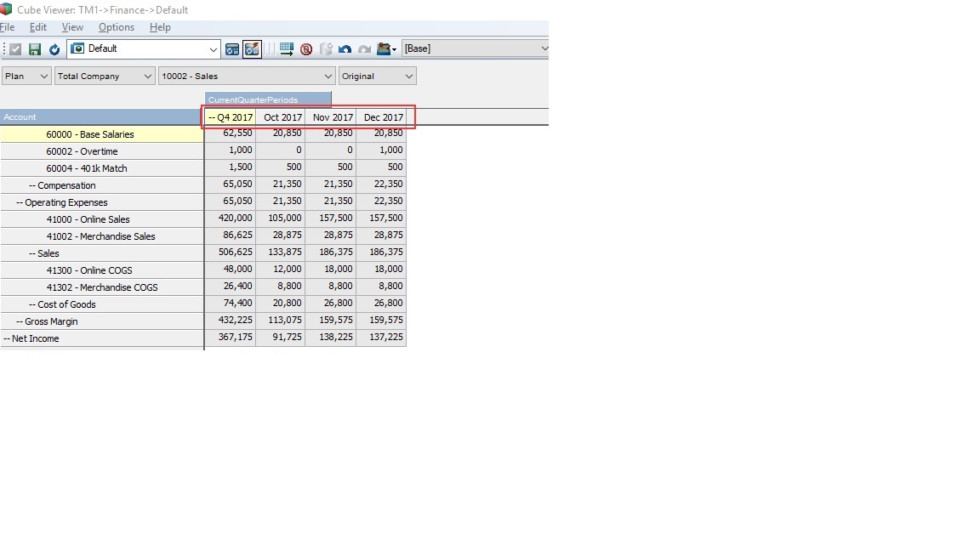Click the suppress zeros grid icon
The height and width of the screenshot is (551, 980).
(287, 49)
